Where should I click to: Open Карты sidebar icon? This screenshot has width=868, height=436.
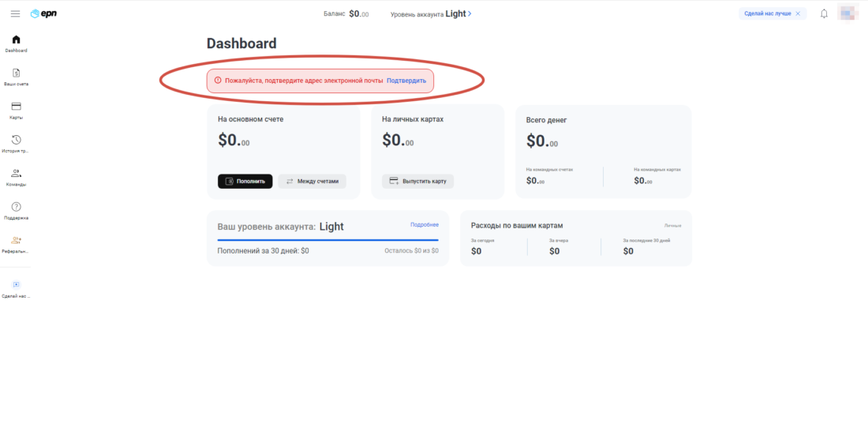[16, 107]
